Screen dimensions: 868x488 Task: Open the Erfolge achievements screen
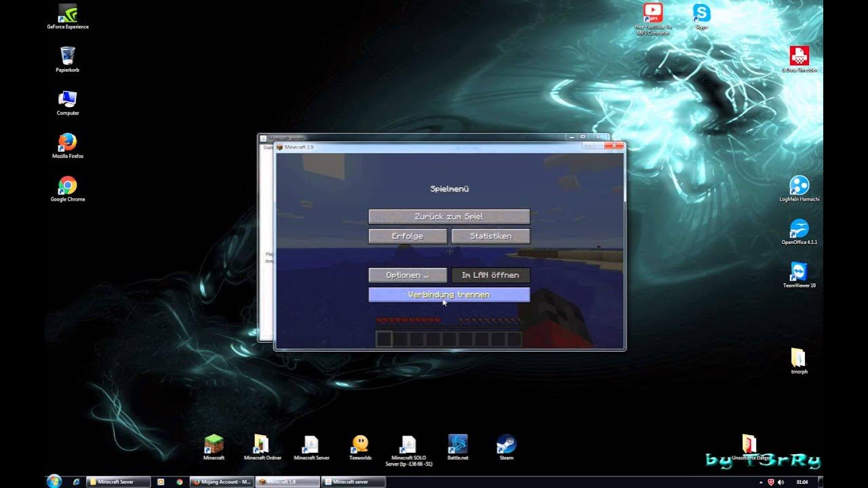coord(408,236)
